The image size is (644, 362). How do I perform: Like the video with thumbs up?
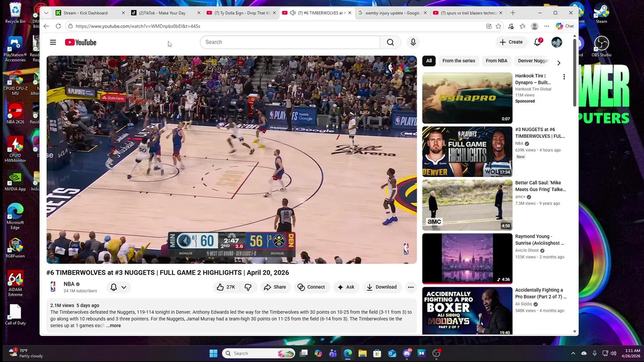coord(225,287)
